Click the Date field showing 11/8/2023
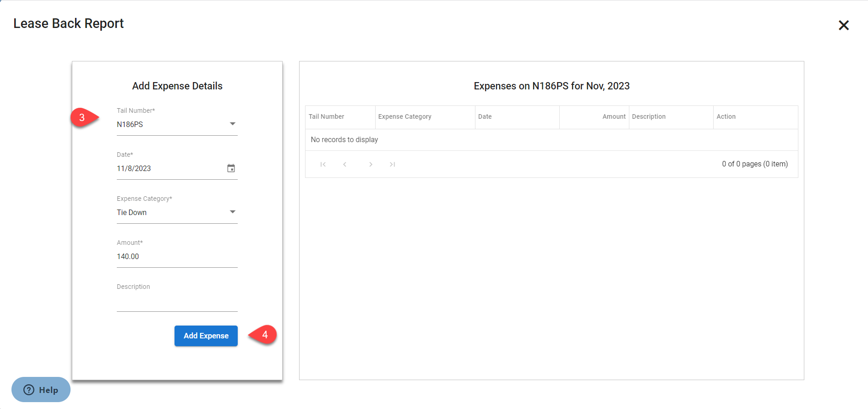 (x=169, y=169)
